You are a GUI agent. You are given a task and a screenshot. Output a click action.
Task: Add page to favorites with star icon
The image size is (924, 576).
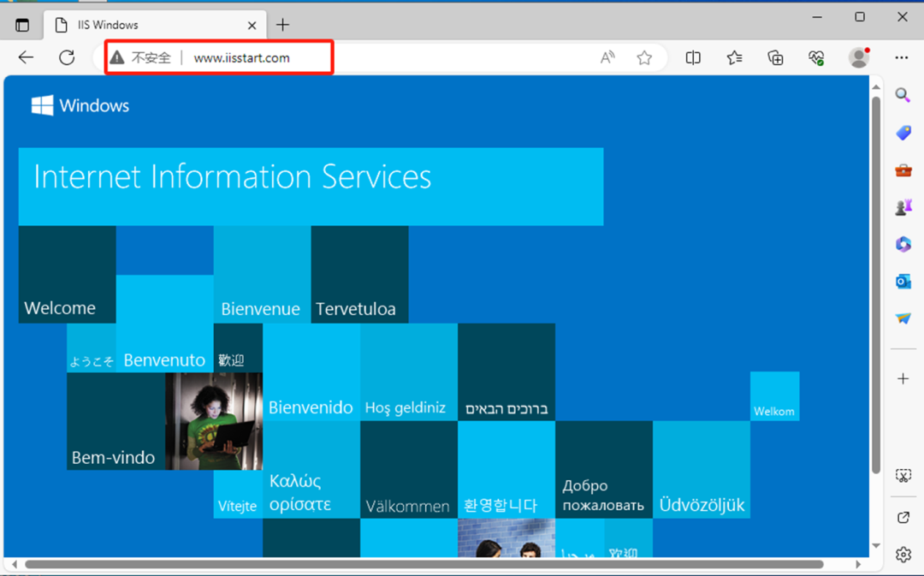[644, 57]
